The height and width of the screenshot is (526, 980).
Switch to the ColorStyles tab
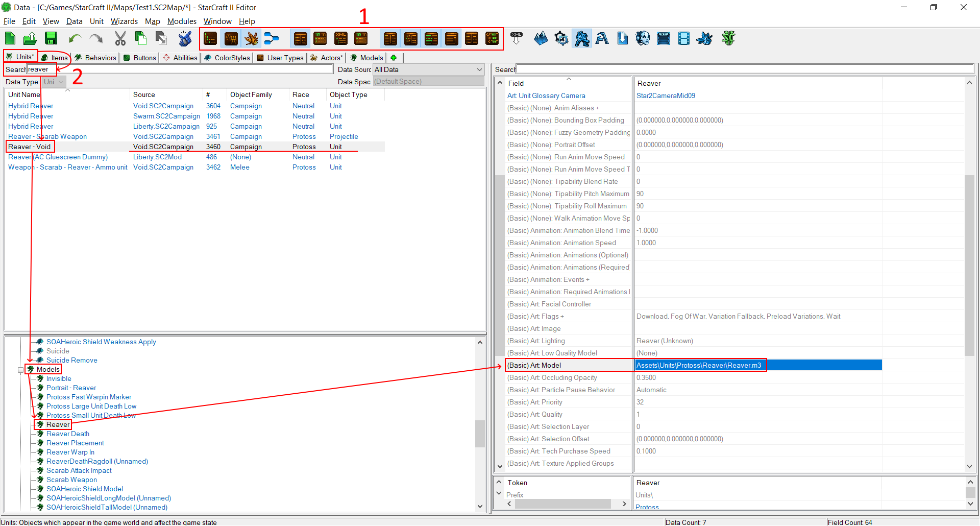tap(227, 58)
